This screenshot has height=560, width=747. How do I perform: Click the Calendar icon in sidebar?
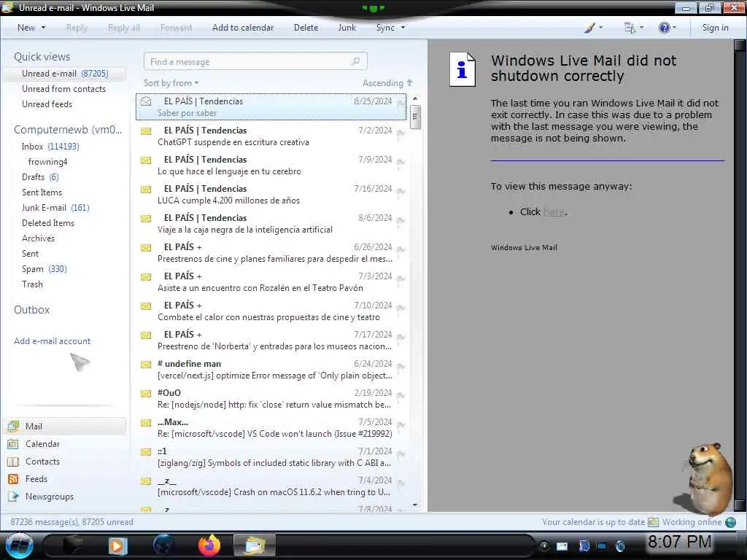[x=13, y=444]
